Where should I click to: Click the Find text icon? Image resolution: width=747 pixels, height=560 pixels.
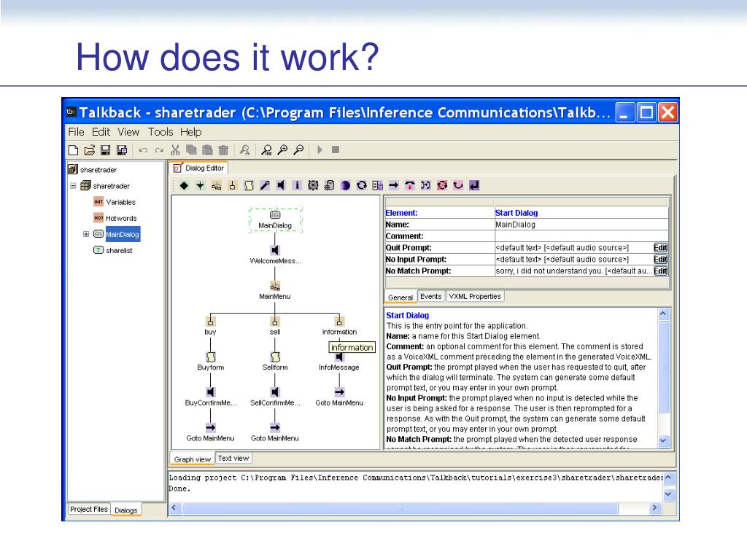245,150
